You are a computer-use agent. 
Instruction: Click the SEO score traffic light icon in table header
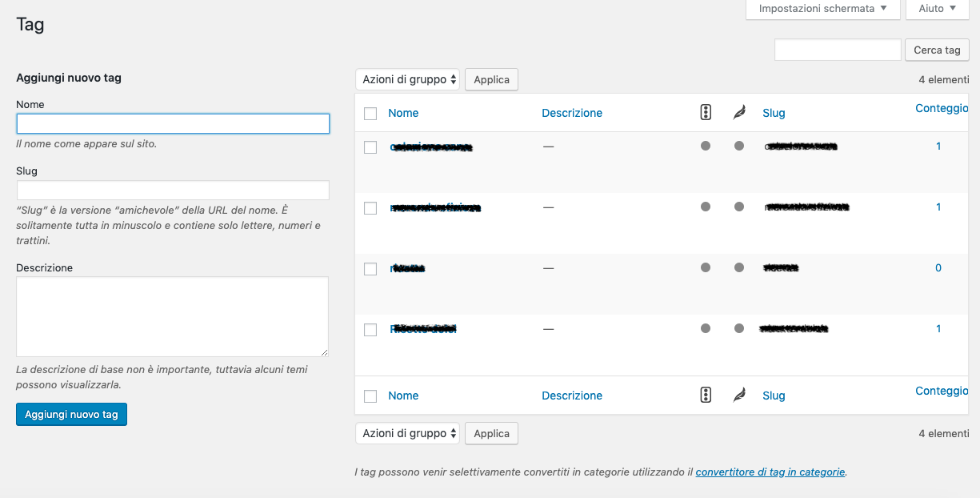pyautogui.click(x=706, y=113)
